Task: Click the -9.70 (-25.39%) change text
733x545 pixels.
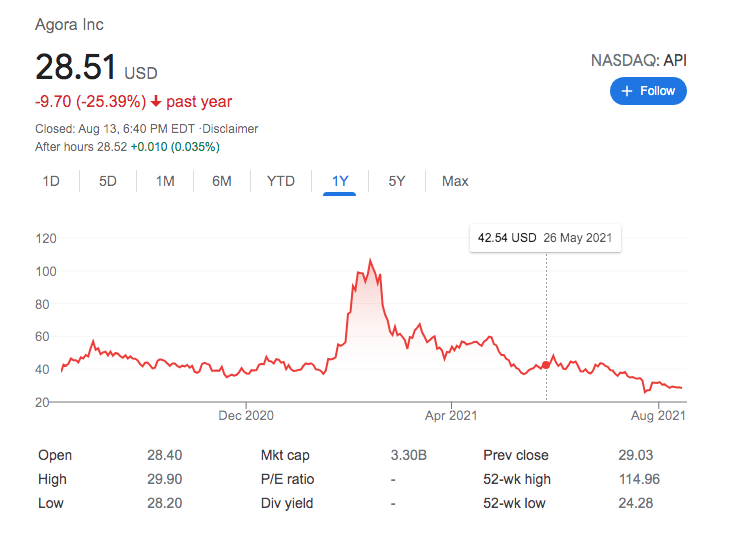Action: click(91, 101)
